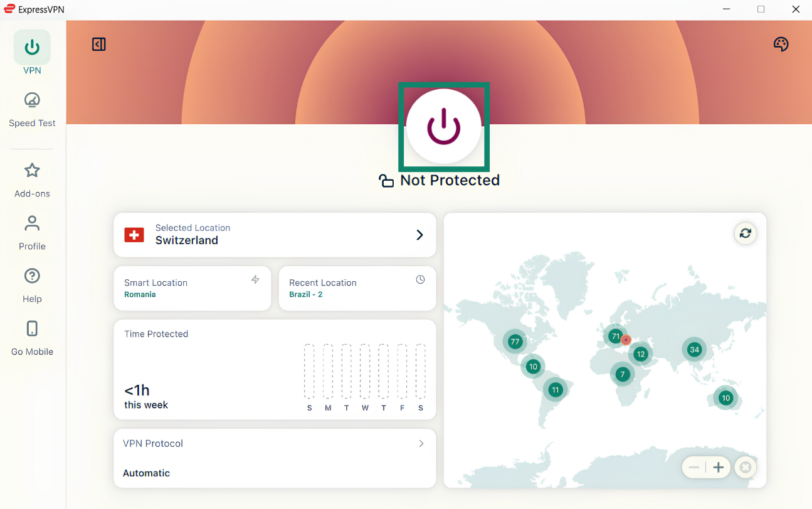The height and width of the screenshot is (509, 812).
Task: Click the Switzerland flag icon
Action: 134,235
